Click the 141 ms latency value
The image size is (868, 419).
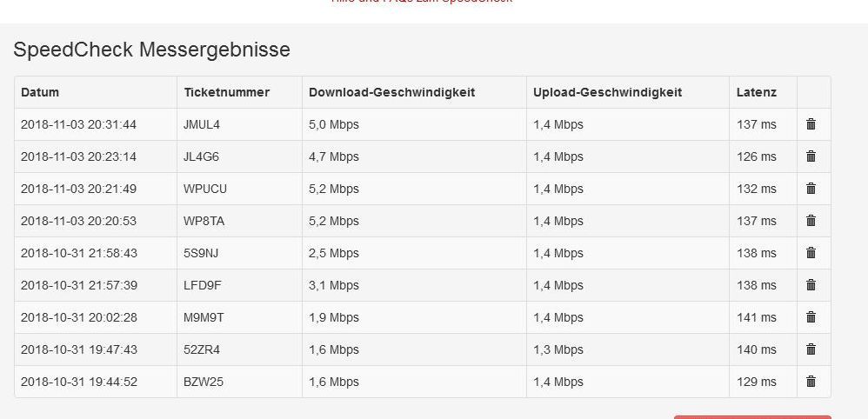tap(756, 317)
